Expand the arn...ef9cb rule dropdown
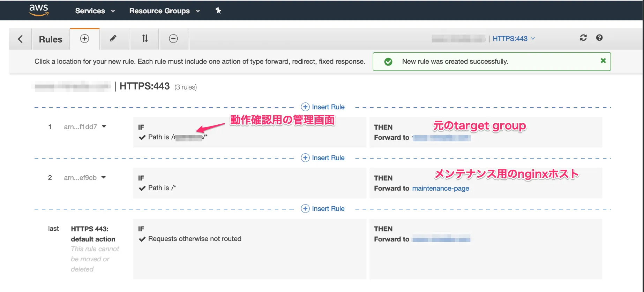644x292 pixels. 104,177
